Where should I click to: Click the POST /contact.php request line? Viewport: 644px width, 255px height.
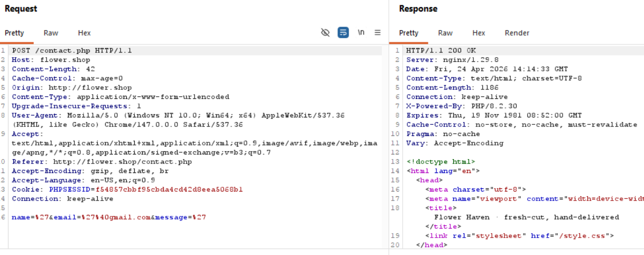[x=72, y=51]
